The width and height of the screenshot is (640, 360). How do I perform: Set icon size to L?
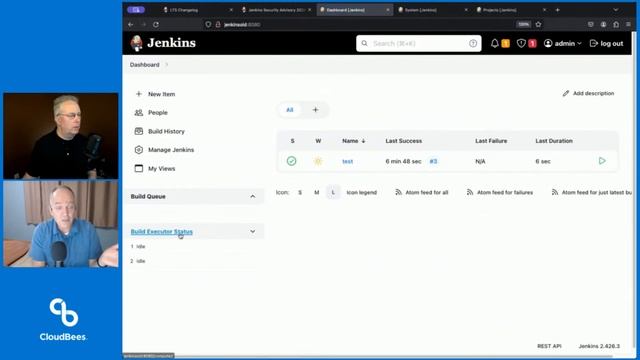coord(333,192)
